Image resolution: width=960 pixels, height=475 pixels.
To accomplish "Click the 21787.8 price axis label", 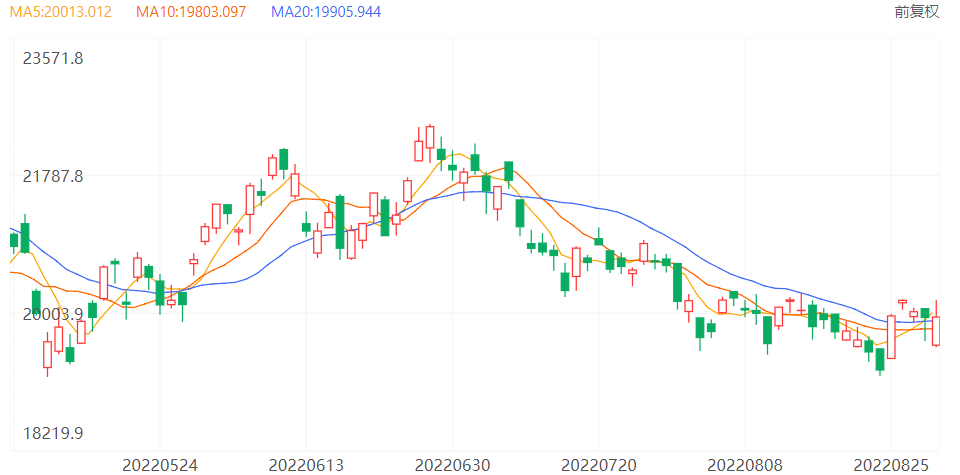I will pos(53,176).
